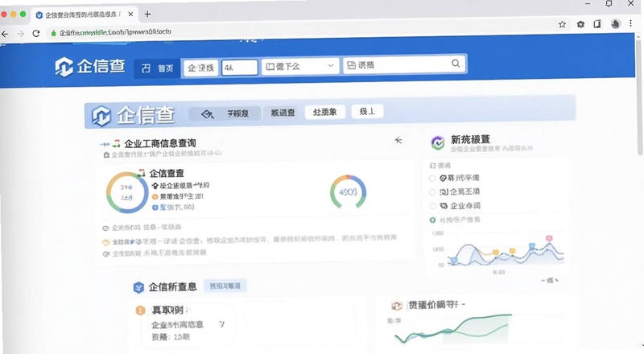Screen dimensions: 644x354
Task: Click the browser address bar URL
Action: (115, 32)
